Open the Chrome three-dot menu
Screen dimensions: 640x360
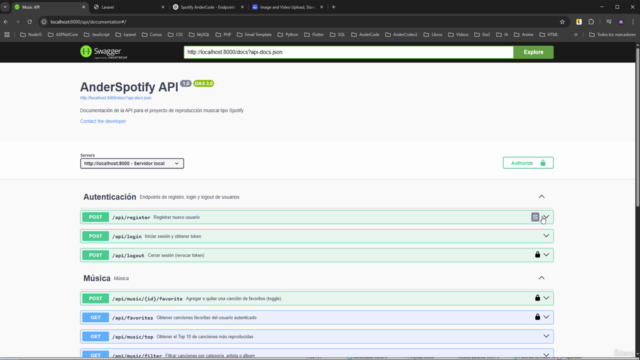pos(633,22)
